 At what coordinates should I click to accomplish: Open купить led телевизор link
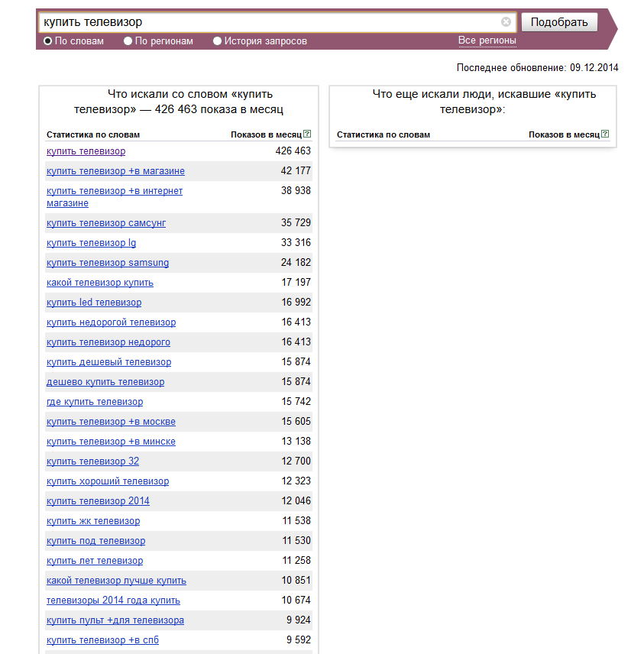coord(94,303)
